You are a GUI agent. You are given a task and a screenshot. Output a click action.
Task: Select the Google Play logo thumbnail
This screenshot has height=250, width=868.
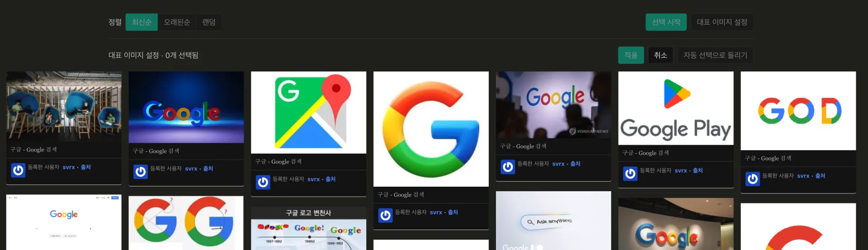676,108
